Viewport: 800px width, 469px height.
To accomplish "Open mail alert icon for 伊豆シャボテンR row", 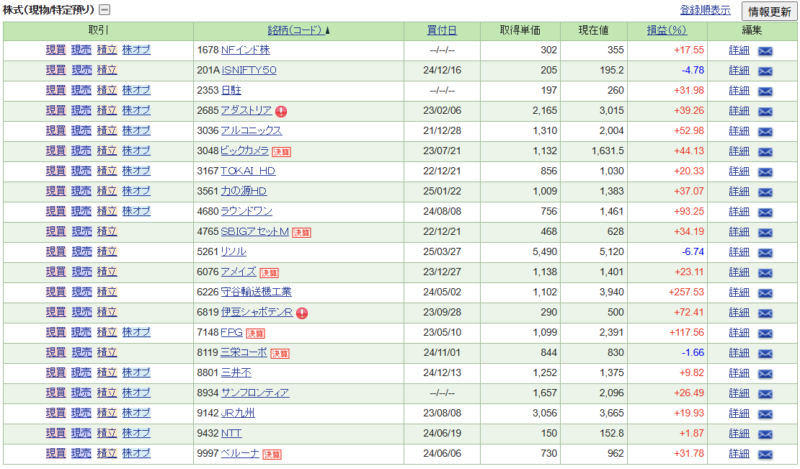I will (765, 313).
